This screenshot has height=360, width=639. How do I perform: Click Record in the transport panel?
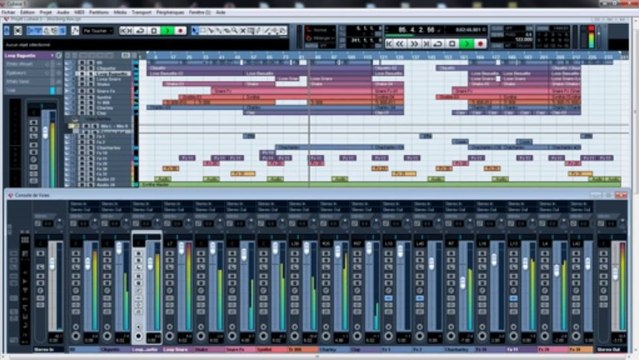(480, 44)
